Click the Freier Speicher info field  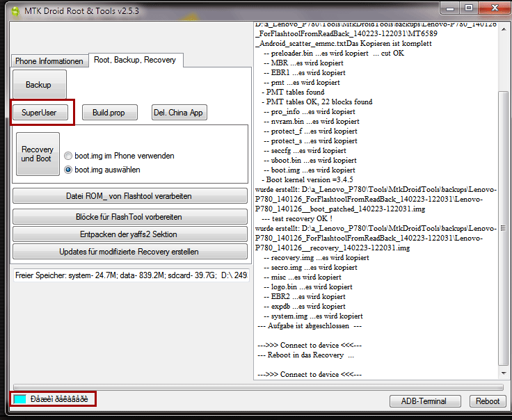click(130, 276)
